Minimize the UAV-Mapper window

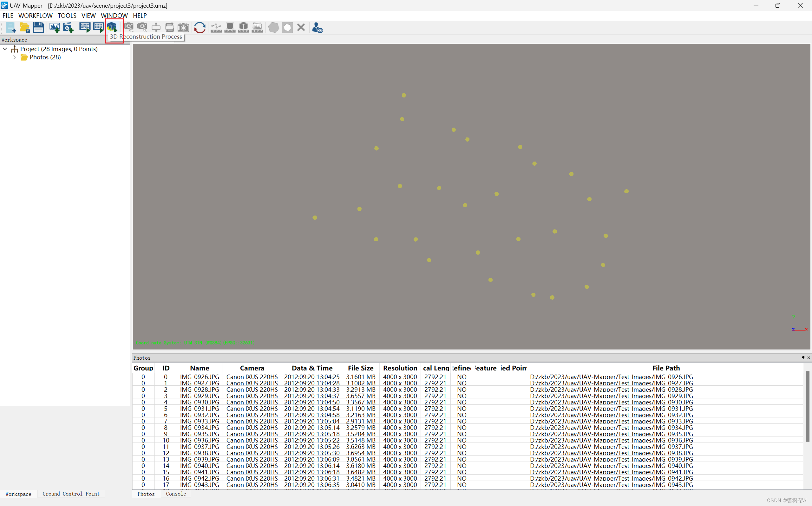(x=756, y=5)
